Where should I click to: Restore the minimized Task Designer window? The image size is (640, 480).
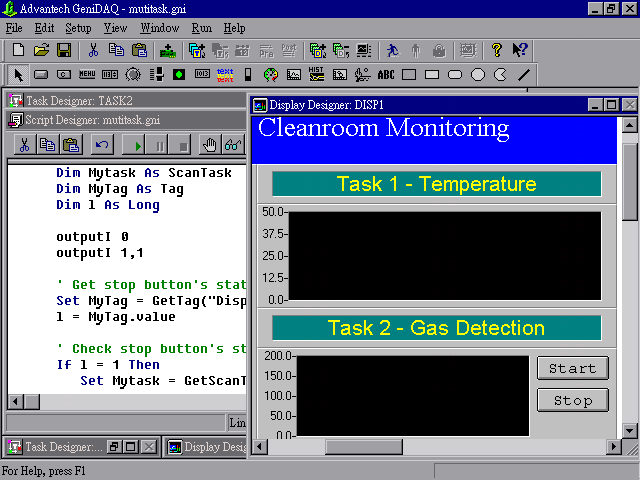click(x=114, y=447)
